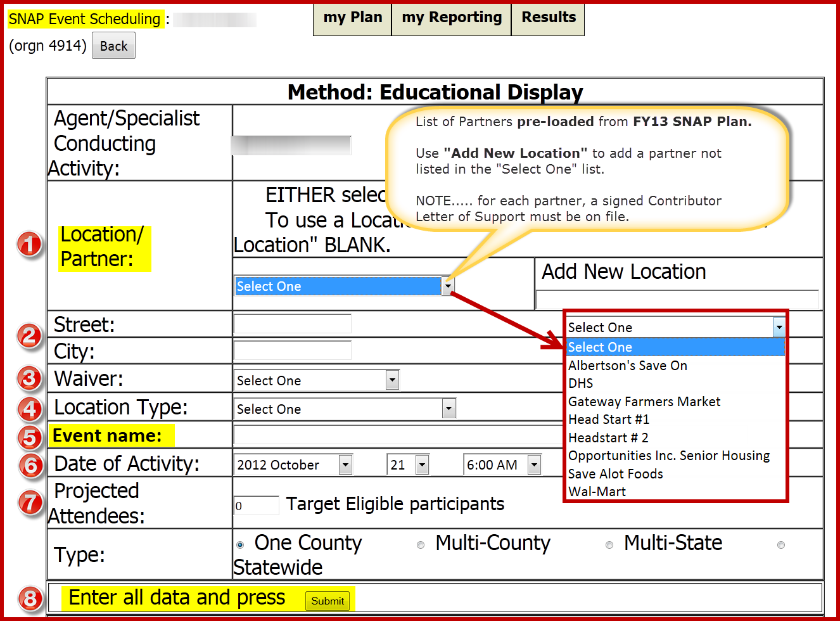This screenshot has height=621, width=840.
Task: Select Wal-Mart from the partner list
Action: coord(596,491)
